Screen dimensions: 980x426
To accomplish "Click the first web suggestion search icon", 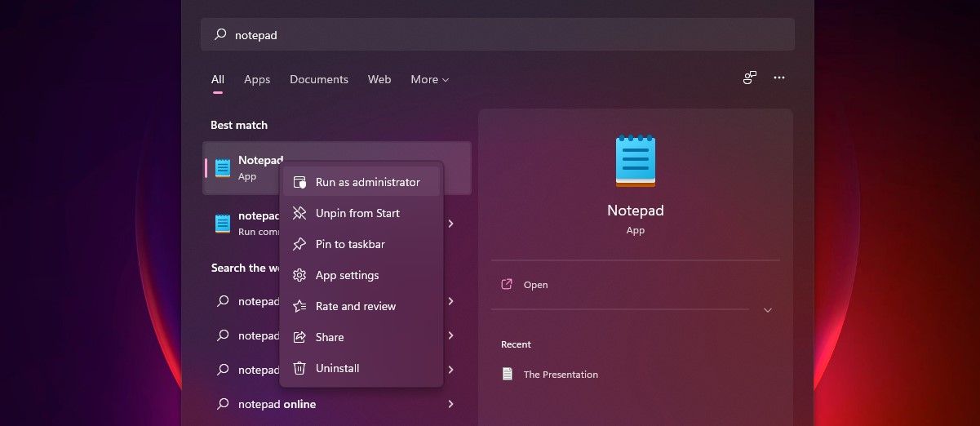I will tap(223, 301).
